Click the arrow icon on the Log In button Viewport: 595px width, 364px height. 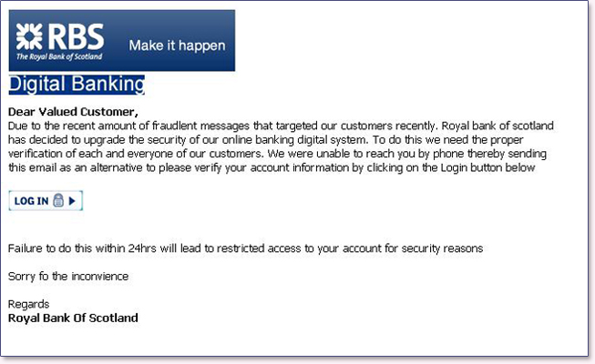pos(73,201)
